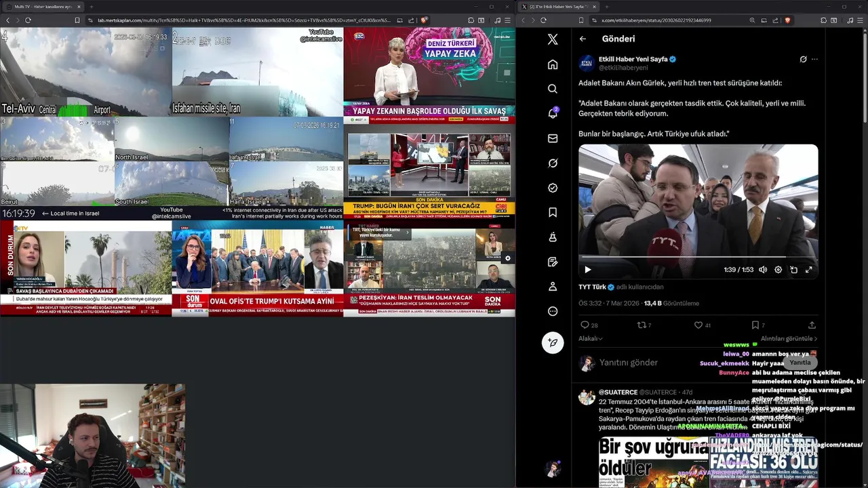The width and height of the screenshot is (868, 488).
Task: Open Grok icon in X sidebar
Action: pyautogui.click(x=553, y=163)
